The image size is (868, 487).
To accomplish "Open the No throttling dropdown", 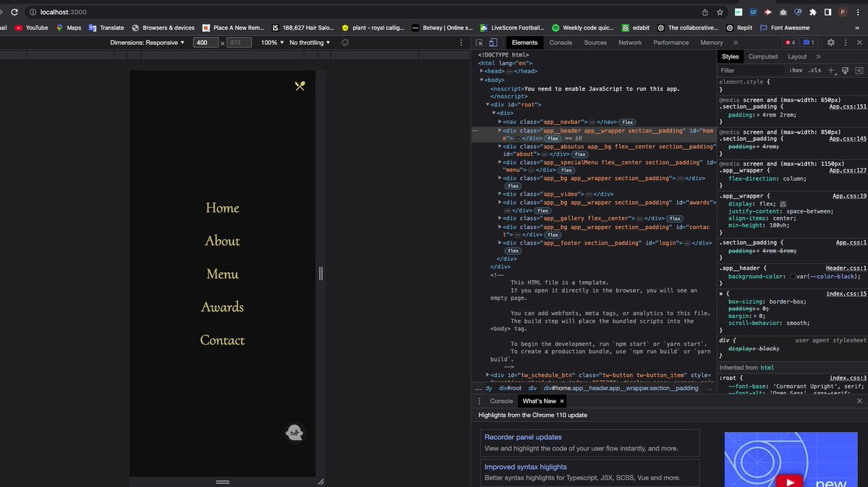I will click(x=310, y=43).
